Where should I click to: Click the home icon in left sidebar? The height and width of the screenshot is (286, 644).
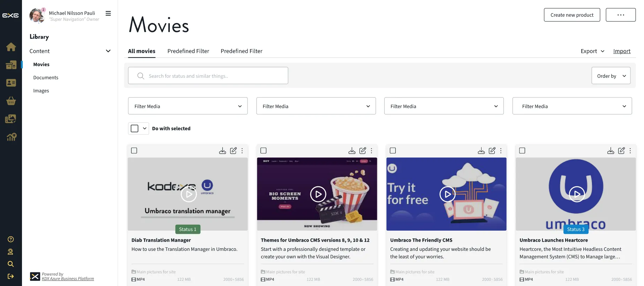[x=11, y=47]
